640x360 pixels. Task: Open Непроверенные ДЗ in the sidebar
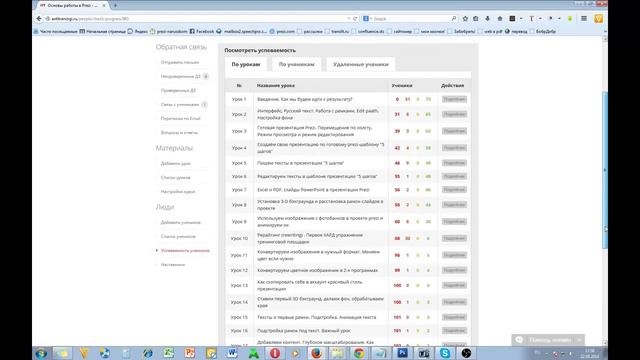181,76
